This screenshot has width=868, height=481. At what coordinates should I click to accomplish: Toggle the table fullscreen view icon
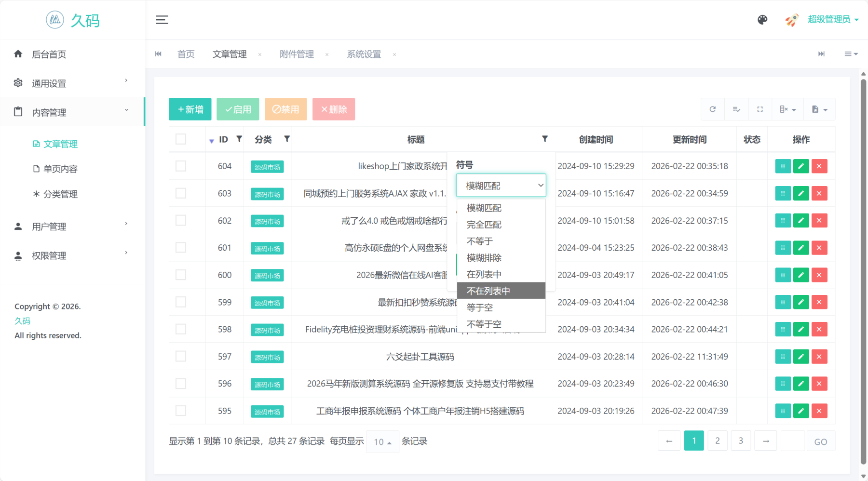759,109
